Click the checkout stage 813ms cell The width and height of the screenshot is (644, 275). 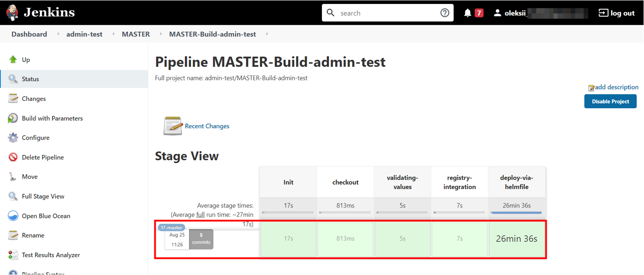point(346,239)
